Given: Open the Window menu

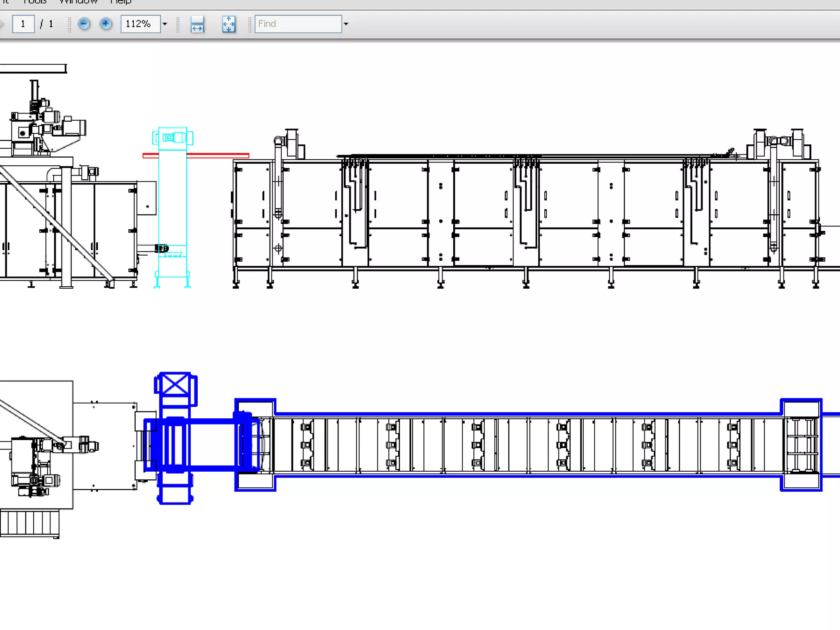Looking at the screenshot, I should click(x=78, y=2).
